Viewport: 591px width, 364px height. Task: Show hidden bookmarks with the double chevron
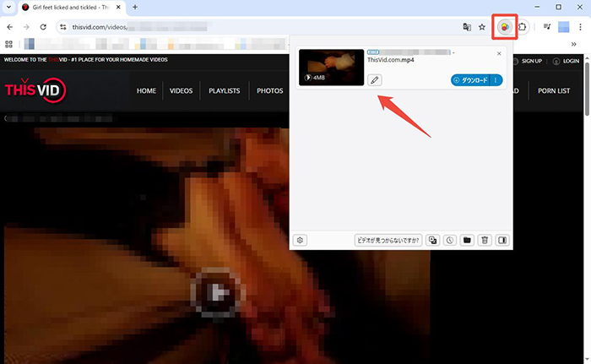(x=573, y=44)
